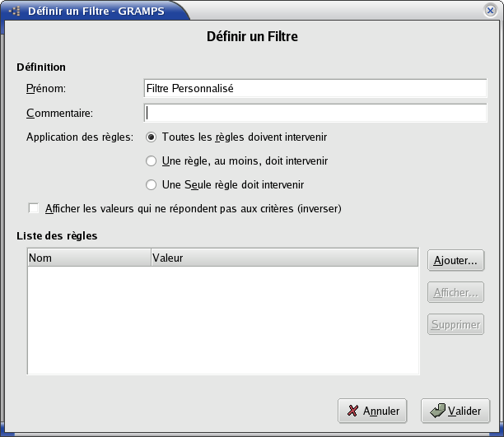Enable the inverser checkbox for non-matching values
Viewport: 504px width, 437px height.
[x=34, y=208]
